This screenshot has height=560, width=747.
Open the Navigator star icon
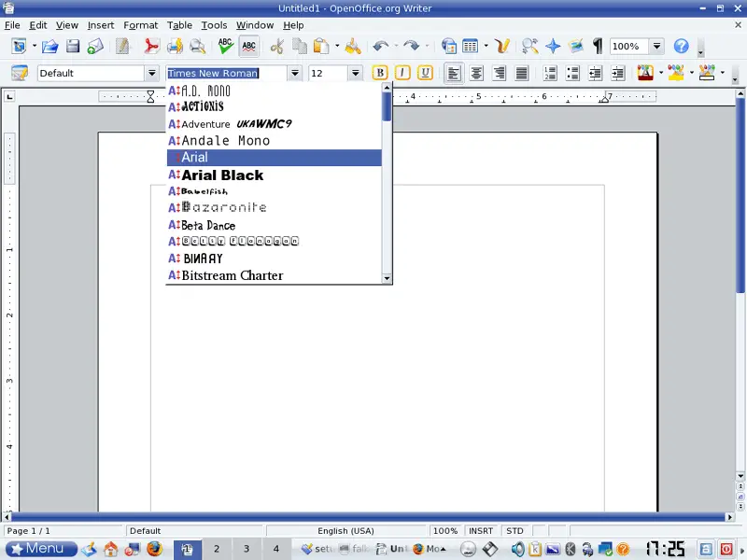coord(553,46)
